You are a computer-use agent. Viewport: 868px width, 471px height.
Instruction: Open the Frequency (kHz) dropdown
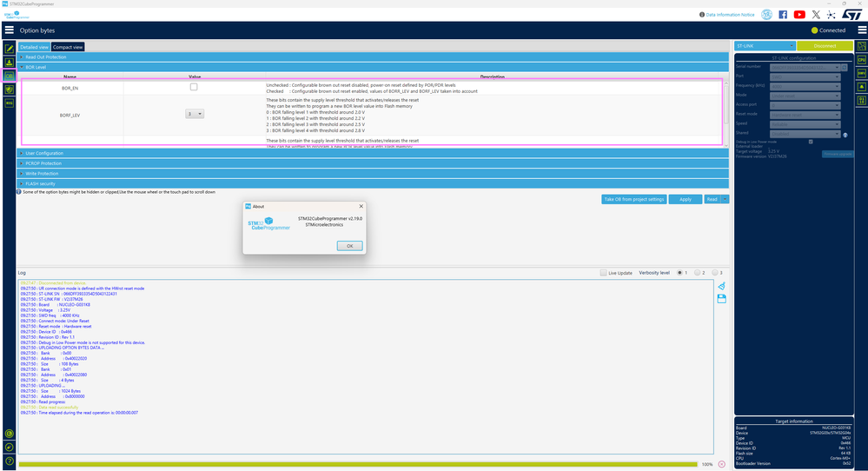click(805, 86)
